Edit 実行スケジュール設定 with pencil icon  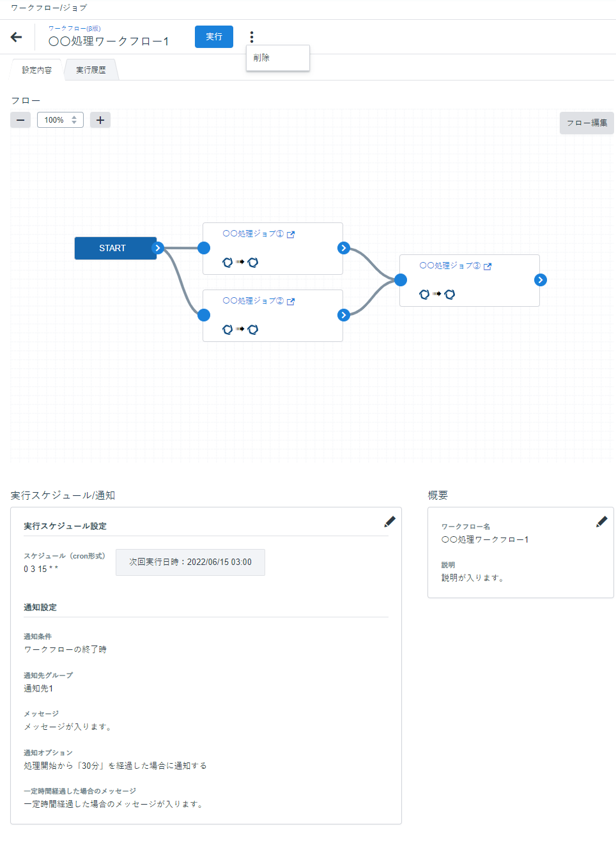click(390, 522)
